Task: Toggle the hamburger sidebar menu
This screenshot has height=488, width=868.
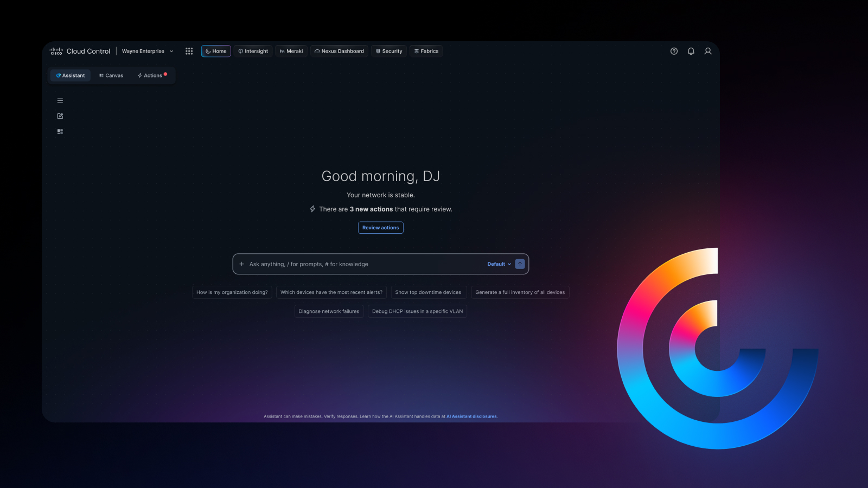Action: coord(60,100)
